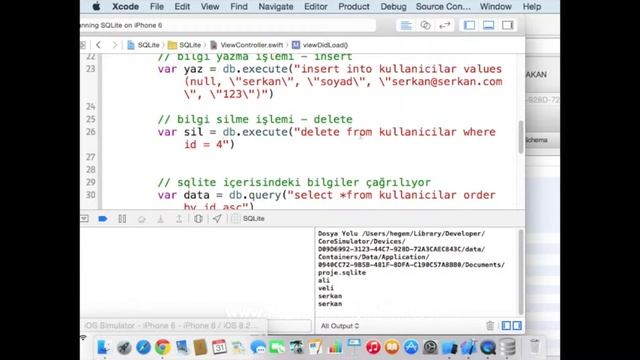The image size is (640, 360).
Task: Select the SQLite project breadcrumb
Action: pyautogui.click(x=144, y=45)
